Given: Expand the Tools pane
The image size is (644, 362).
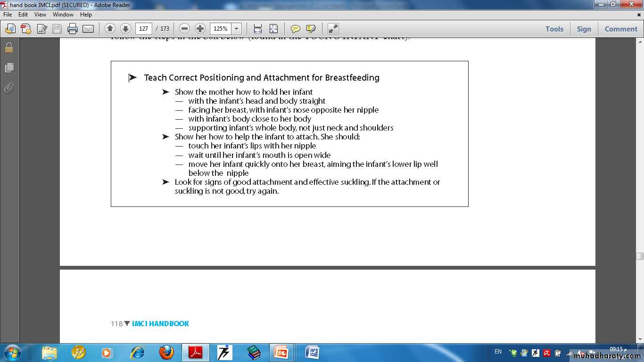Looking at the screenshot, I should click(554, 29).
